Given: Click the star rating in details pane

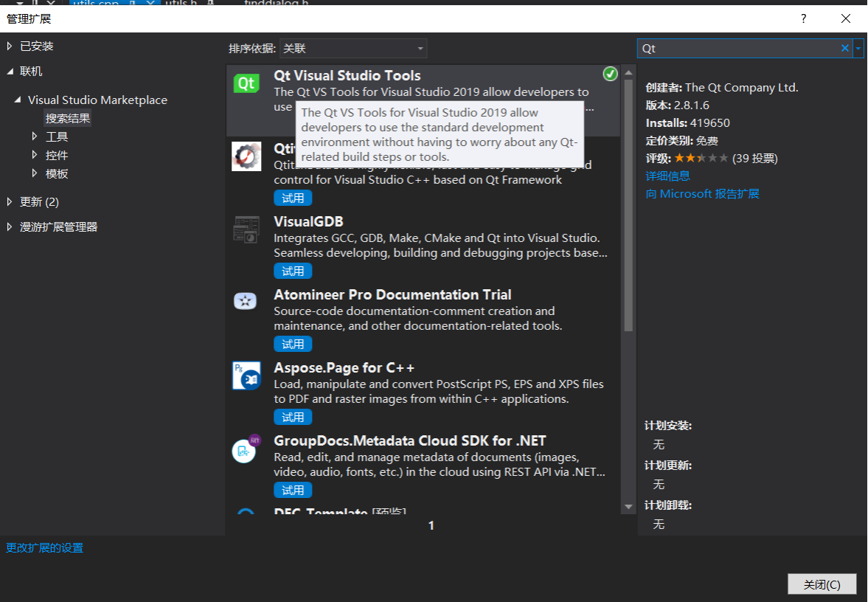Looking at the screenshot, I should [x=701, y=159].
